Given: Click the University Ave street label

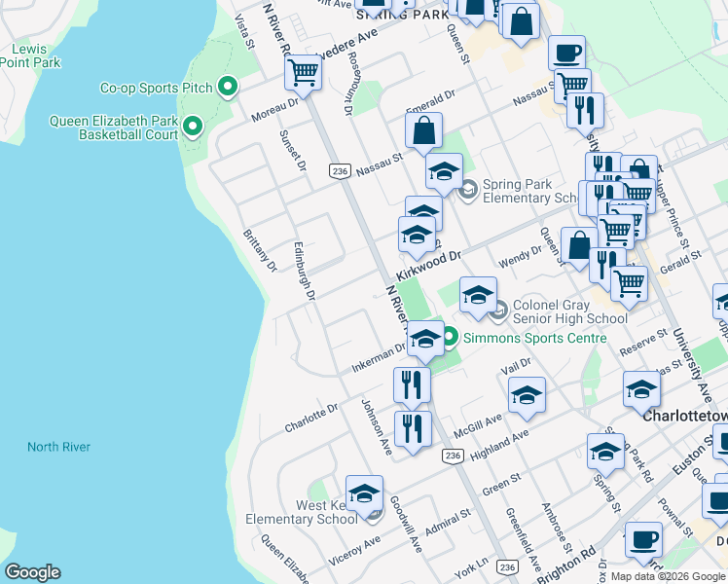Looking at the screenshot, I should pyautogui.click(x=692, y=366).
